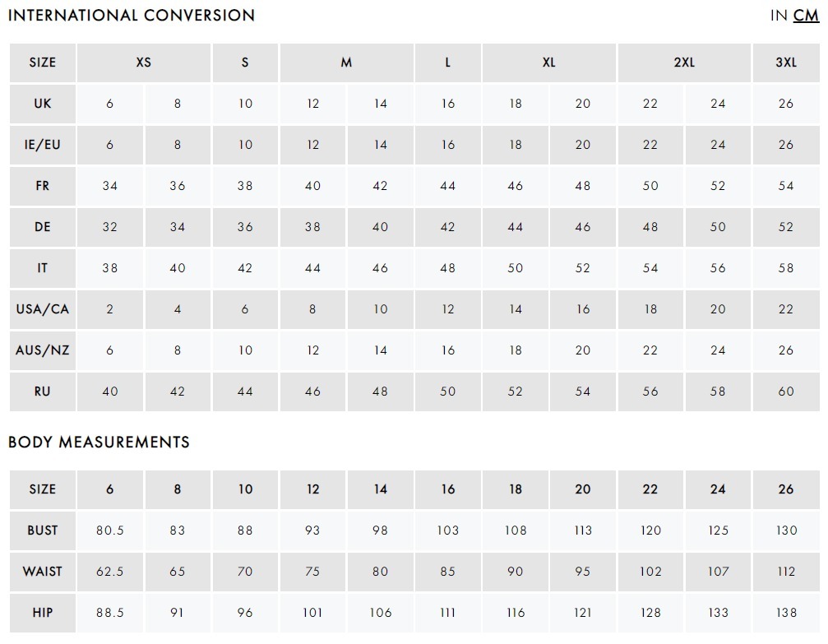This screenshot has width=828, height=644.
Task: Switch units to IN
Action: tap(779, 16)
